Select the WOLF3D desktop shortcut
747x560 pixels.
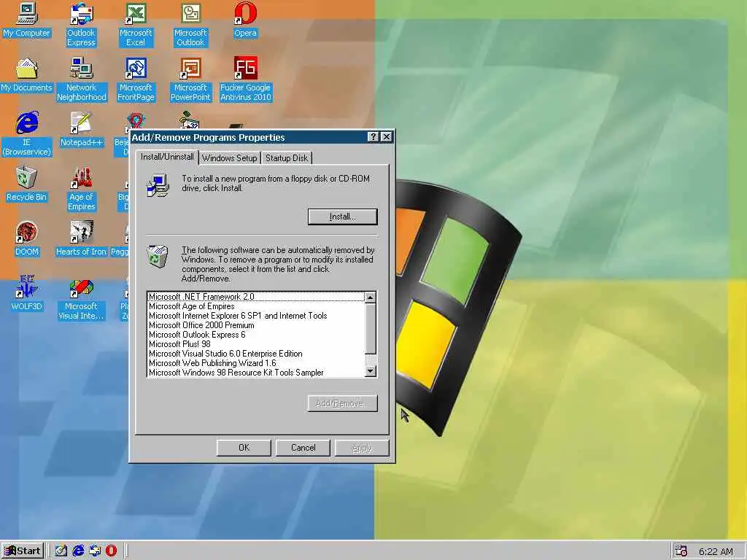(x=26, y=294)
